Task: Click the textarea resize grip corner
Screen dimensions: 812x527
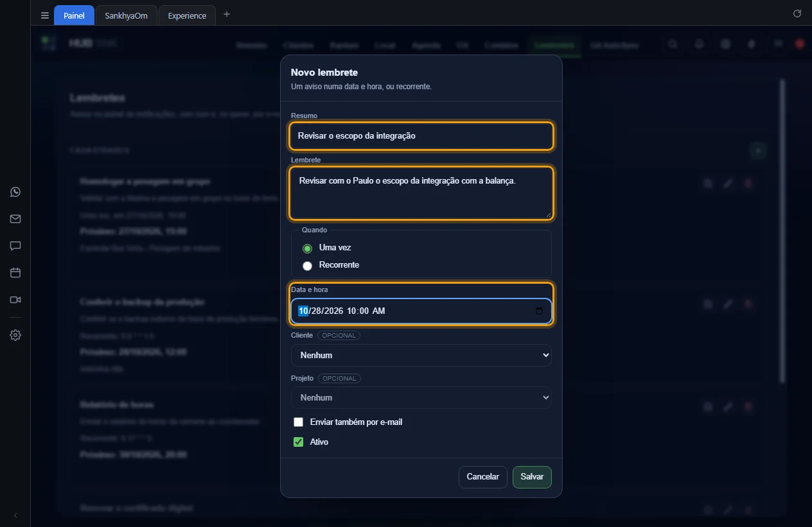Action: click(x=549, y=214)
